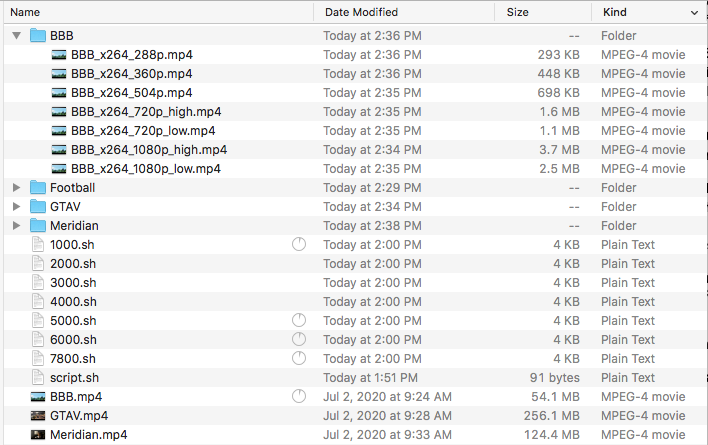The height and width of the screenshot is (445, 708).
Task: Select the Football folder name
Action: click(73, 188)
